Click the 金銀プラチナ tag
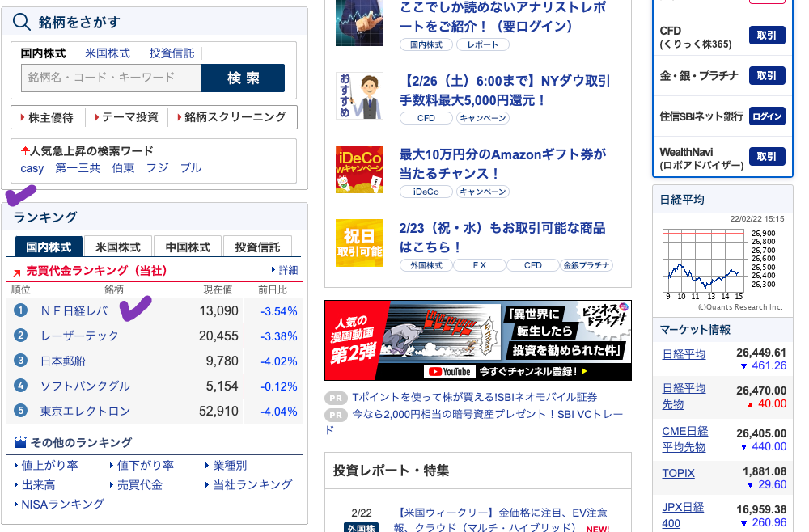Viewport: 809px width, 532px height. tap(586, 265)
